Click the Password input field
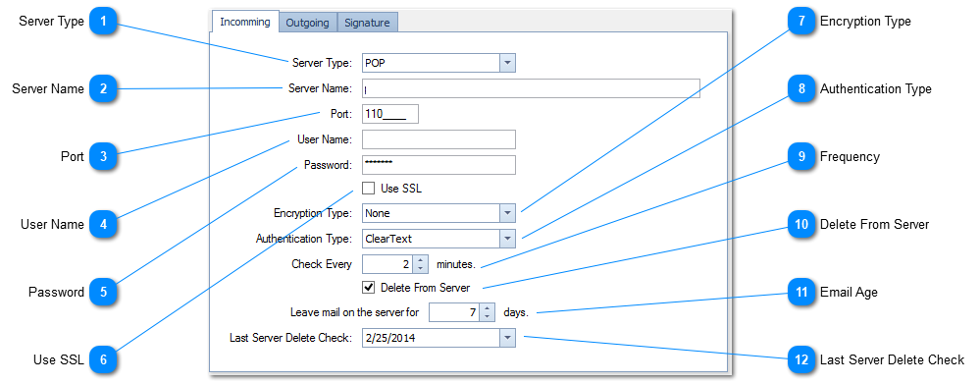This screenshot has height=384, width=980. (438, 165)
